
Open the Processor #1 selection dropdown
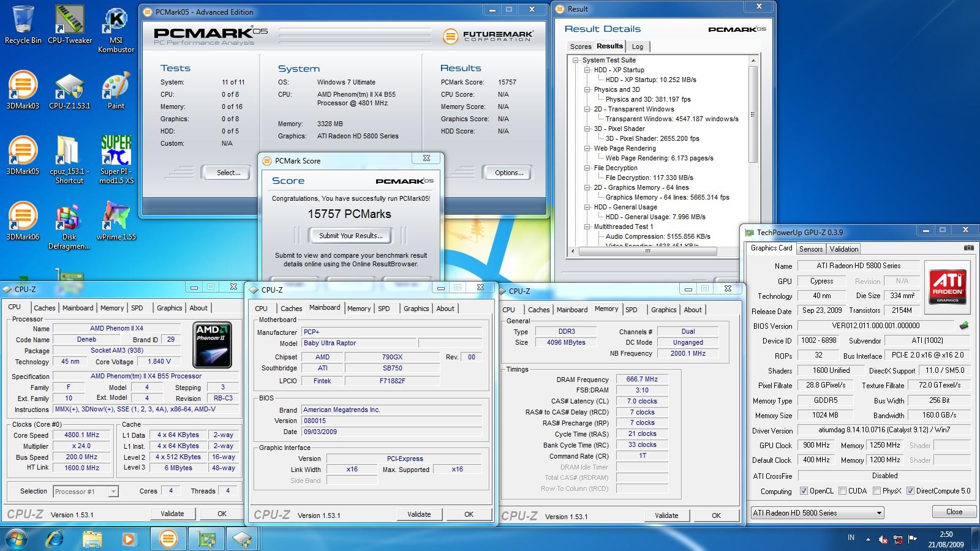85,491
